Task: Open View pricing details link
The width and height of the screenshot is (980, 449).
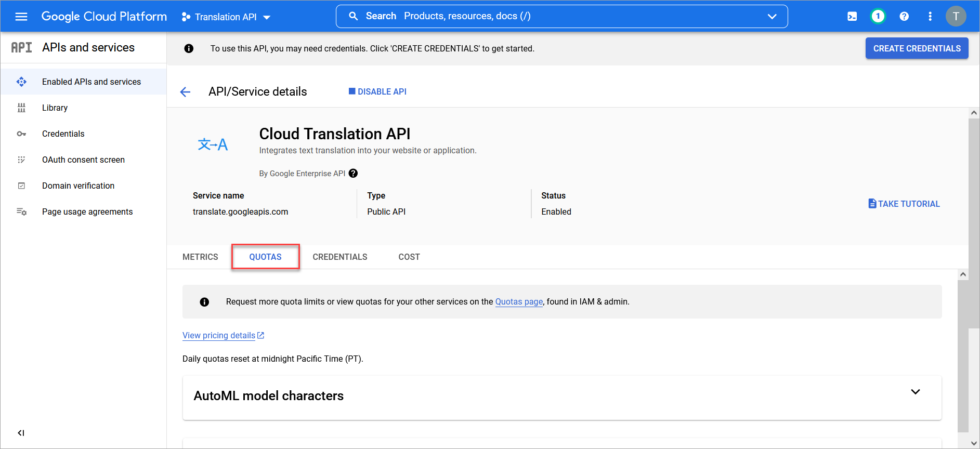Action: coord(224,335)
